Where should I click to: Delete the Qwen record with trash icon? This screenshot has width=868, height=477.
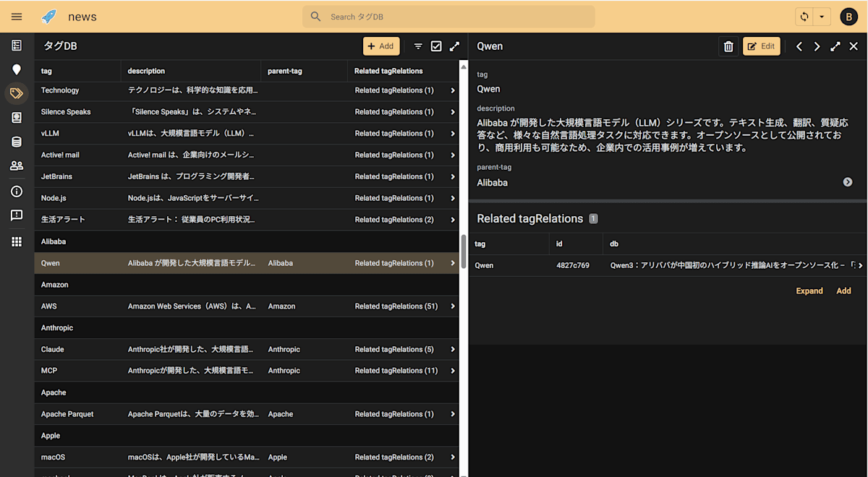728,46
